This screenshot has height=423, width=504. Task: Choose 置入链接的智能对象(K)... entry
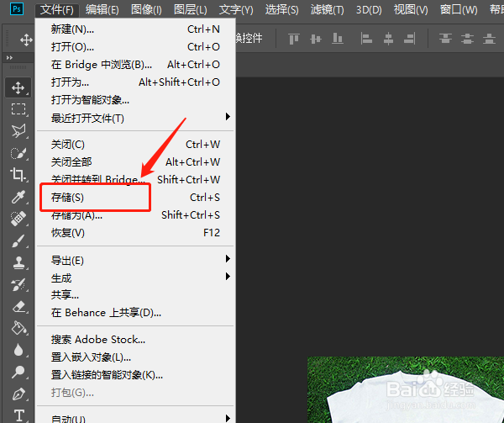point(135,375)
